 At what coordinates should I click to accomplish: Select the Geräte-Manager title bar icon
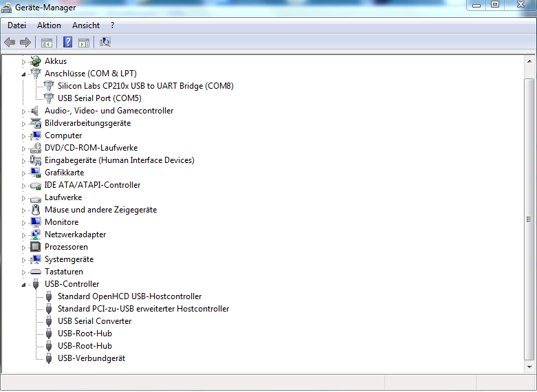[6, 7]
